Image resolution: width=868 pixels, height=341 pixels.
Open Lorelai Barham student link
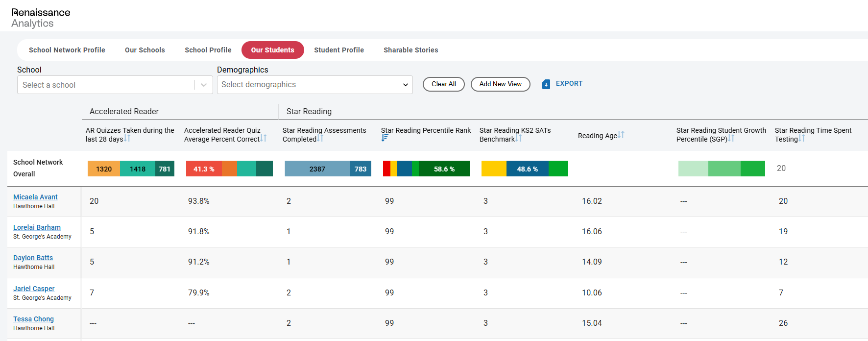tap(37, 227)
